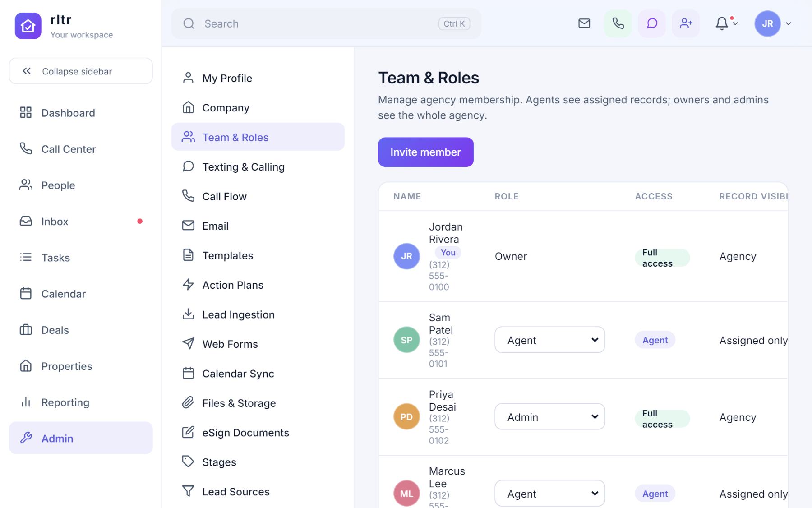Click the ACCESS column header

click(654, 196)
